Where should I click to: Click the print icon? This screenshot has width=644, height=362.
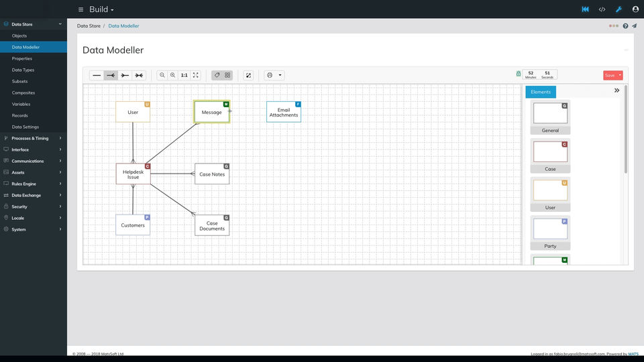pyautogui.click(x=270, y=76)
